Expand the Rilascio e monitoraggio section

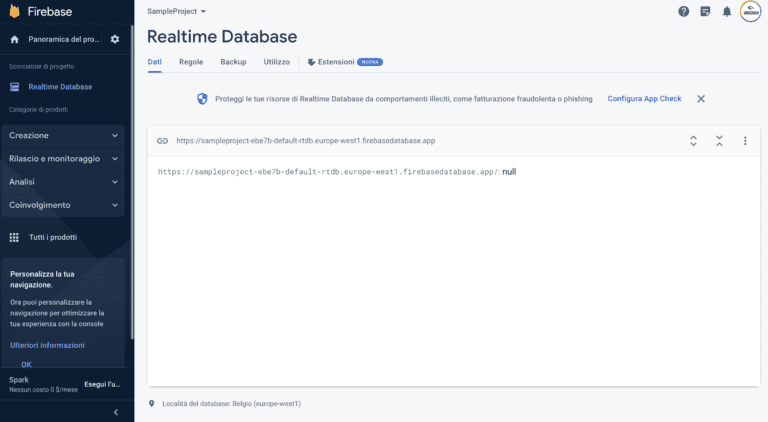[64, 158]
